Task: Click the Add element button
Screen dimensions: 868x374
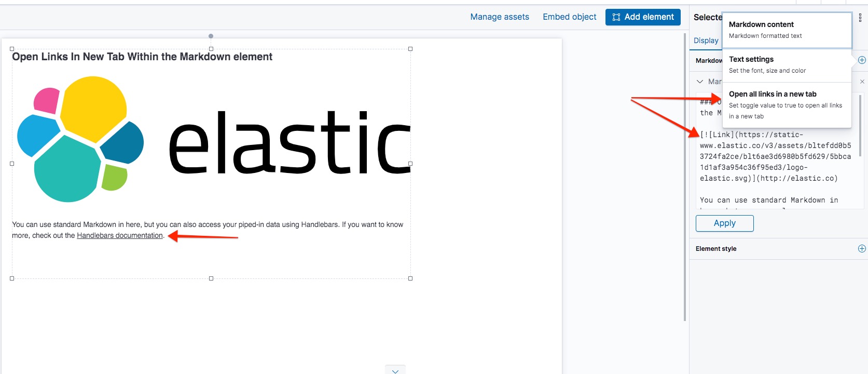Action: pos(643,17)
